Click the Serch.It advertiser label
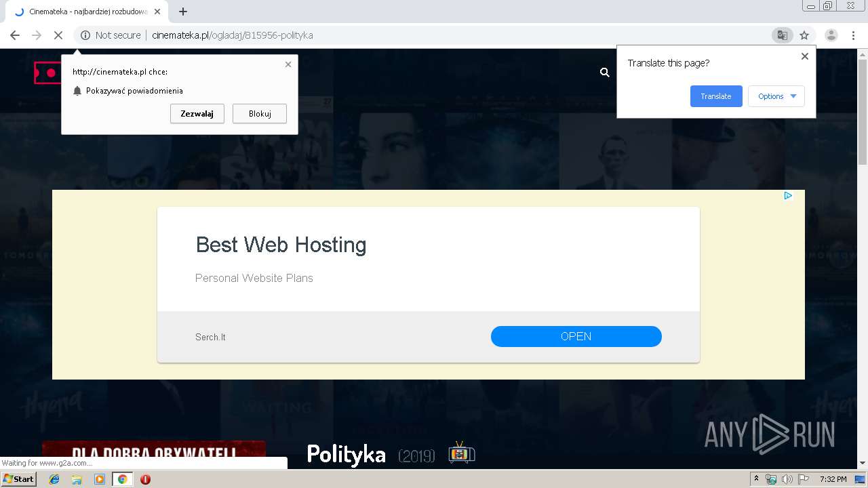The width and height of the screenshot is (868, 488). click(x=210, y=337)
